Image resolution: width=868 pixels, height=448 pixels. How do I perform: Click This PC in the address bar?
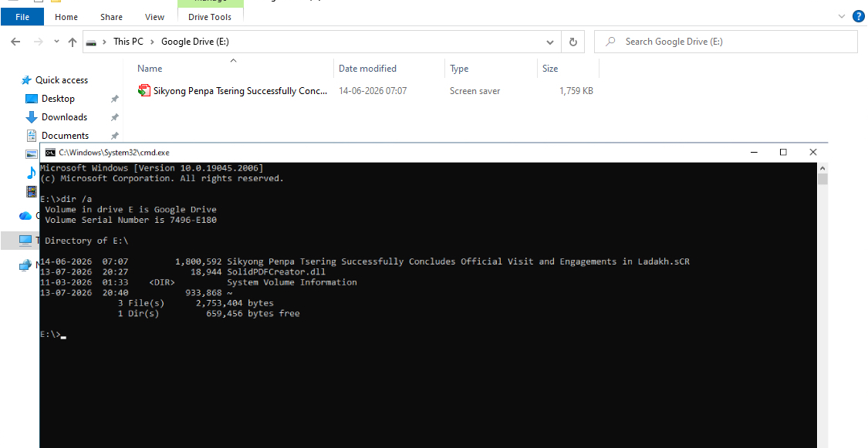point(128,42)
